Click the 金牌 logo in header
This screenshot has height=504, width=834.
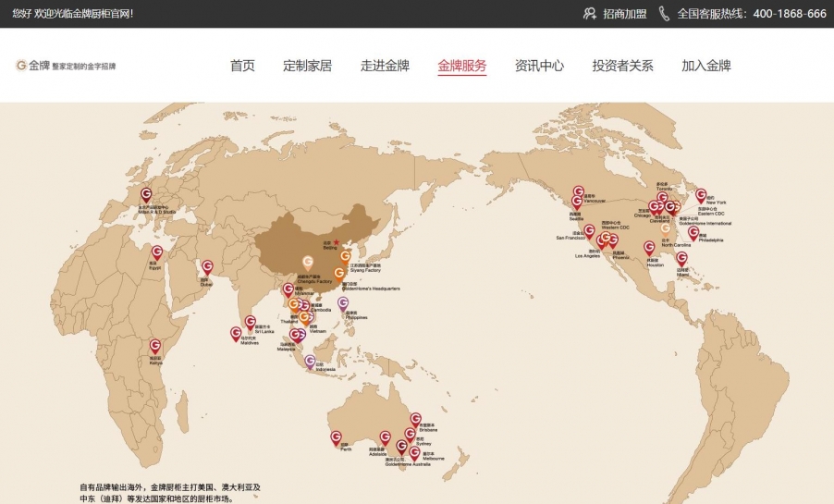[x=66, y=66]
